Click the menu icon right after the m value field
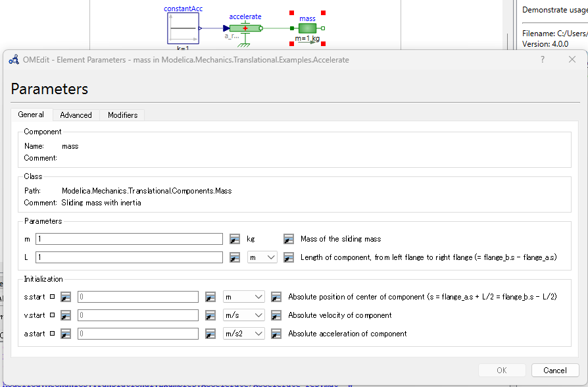This screenshot has height=387, width=588. coord(235,239)
